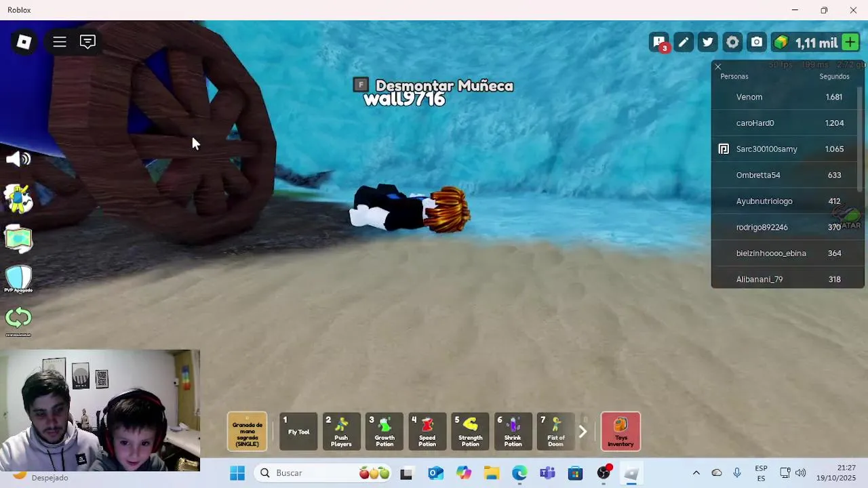This screenshot has height=488, width=868.
Task: Open the gear settings icon
Action: [x=732, y=43]
